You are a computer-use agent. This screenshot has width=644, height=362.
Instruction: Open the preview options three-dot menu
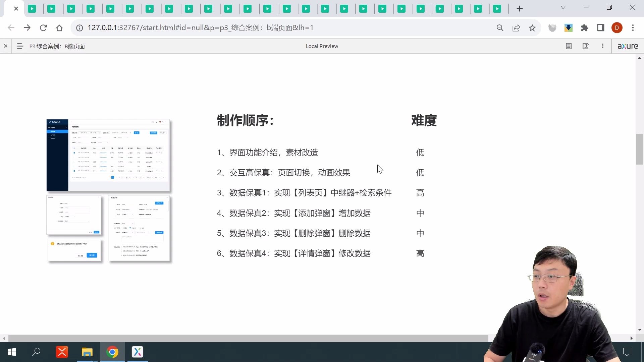tap(602, 46)
